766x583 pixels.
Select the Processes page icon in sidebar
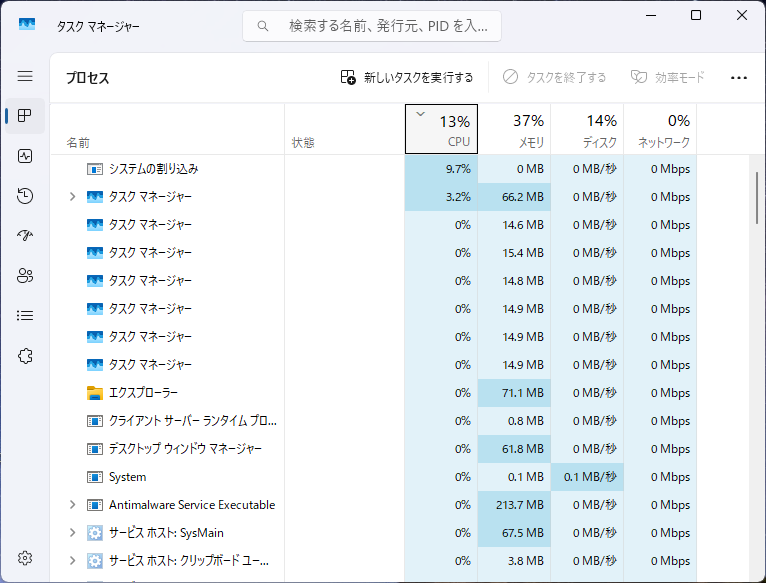25,116
